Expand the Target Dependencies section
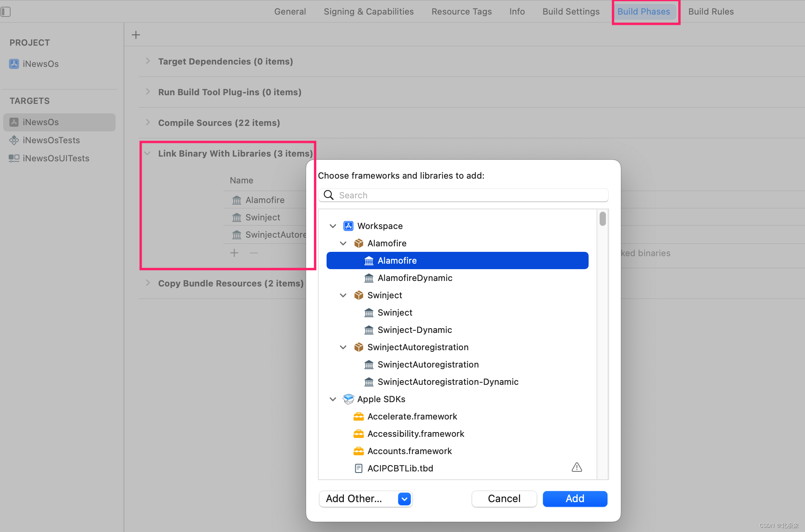 coord(147,61)
